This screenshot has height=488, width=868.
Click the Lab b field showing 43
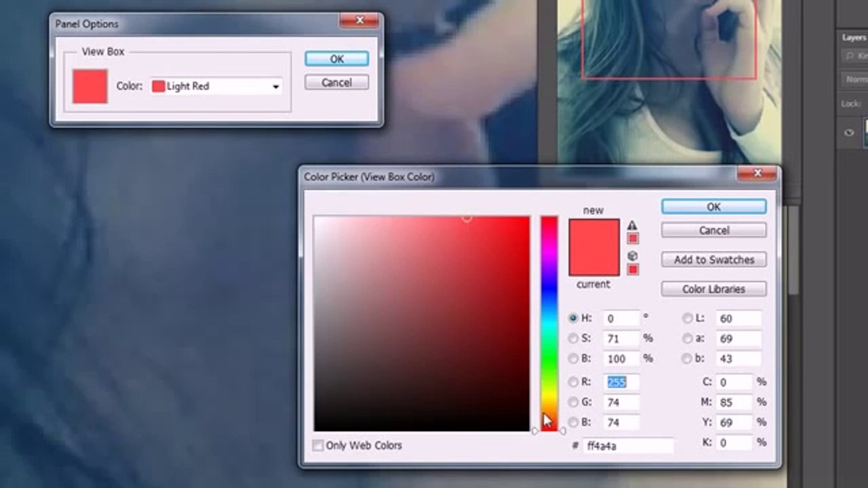pos(738,359)
